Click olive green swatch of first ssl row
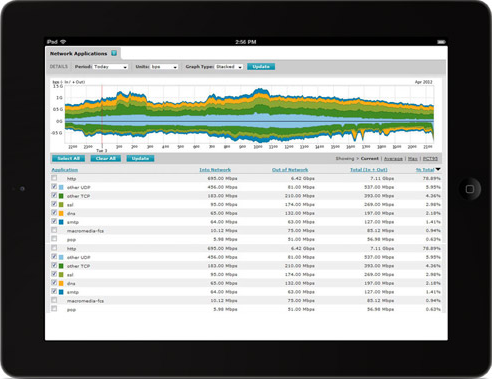The height and width of the screenshot is (379, 493). (61, 205)
